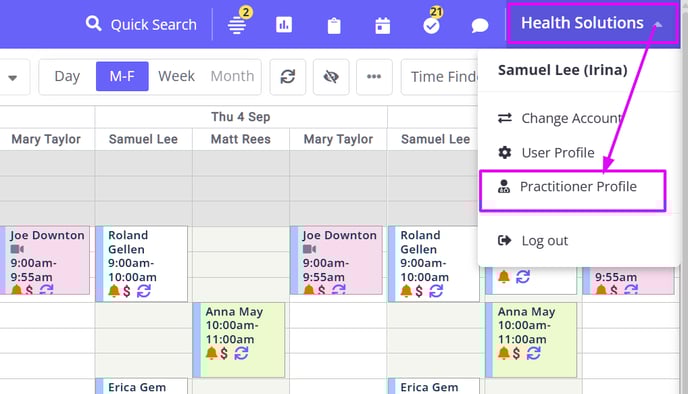
Task: Expand the dropdown arrow left of Day
Action: [x=13, y=78]
